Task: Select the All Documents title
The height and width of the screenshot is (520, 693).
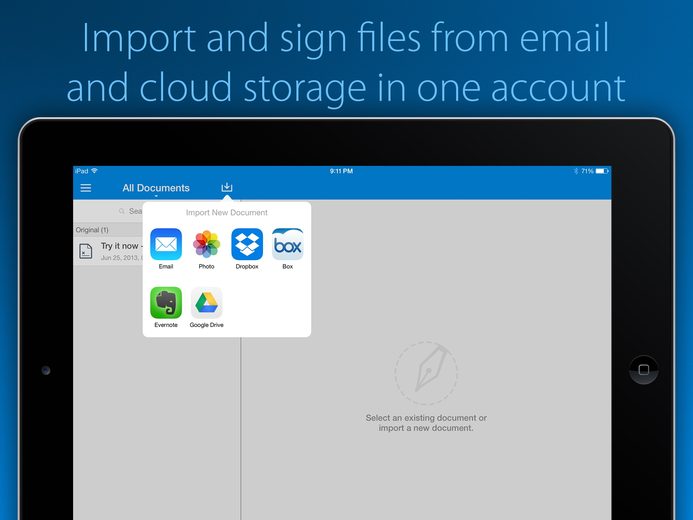Action: coord(156,188)
